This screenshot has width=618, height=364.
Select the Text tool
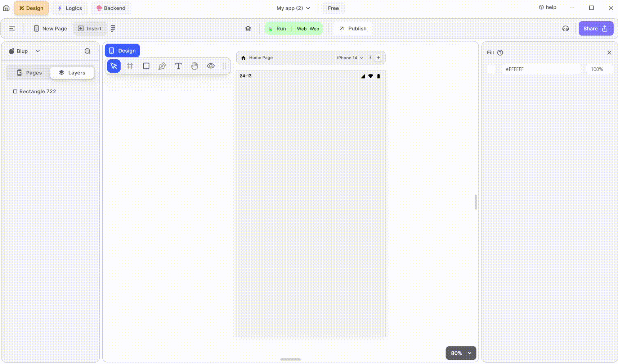[x=178, y=66]
